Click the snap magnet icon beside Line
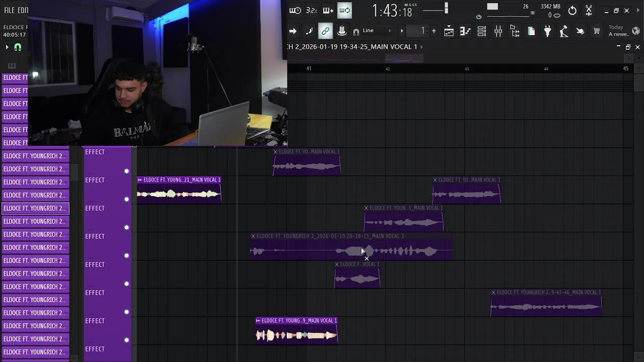Screen dimensions: 644x362 [356, 31]
